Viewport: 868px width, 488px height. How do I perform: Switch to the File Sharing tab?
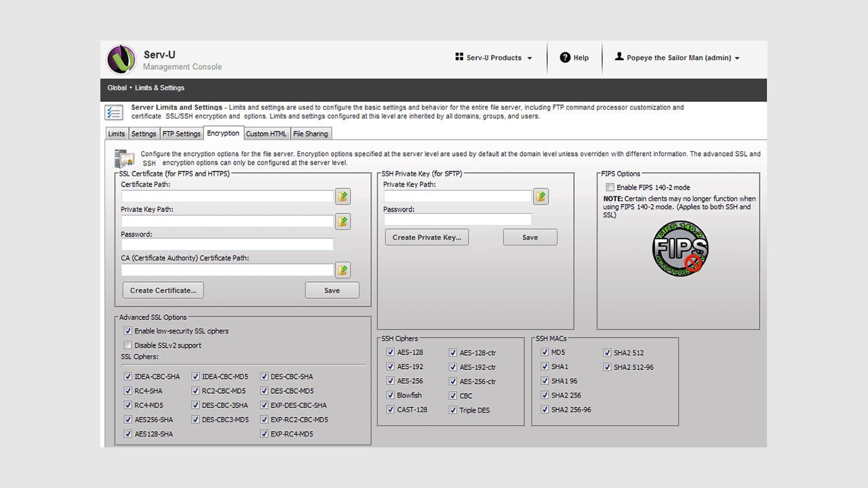tap(311, 134)
